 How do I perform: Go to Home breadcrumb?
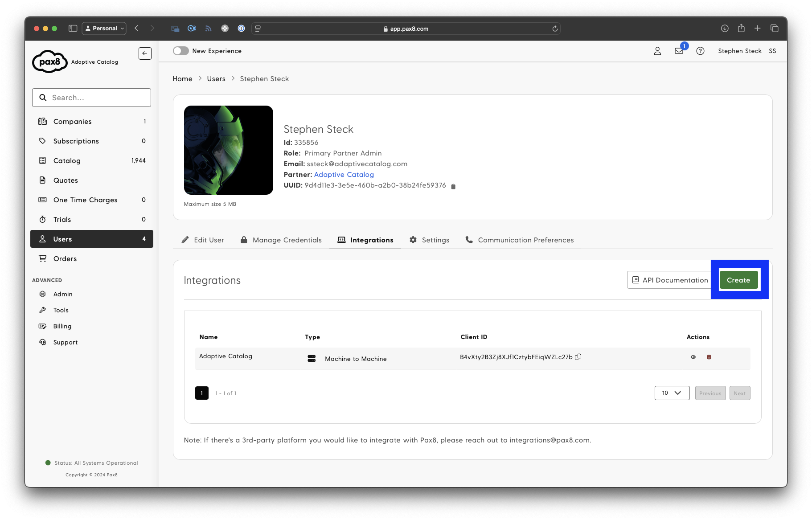[182, 79]
